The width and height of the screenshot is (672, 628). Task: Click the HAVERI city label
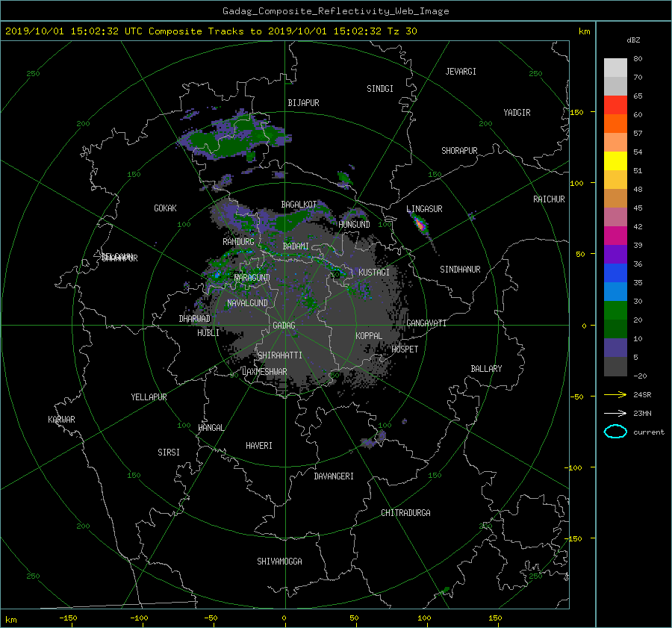pos(259,446)
